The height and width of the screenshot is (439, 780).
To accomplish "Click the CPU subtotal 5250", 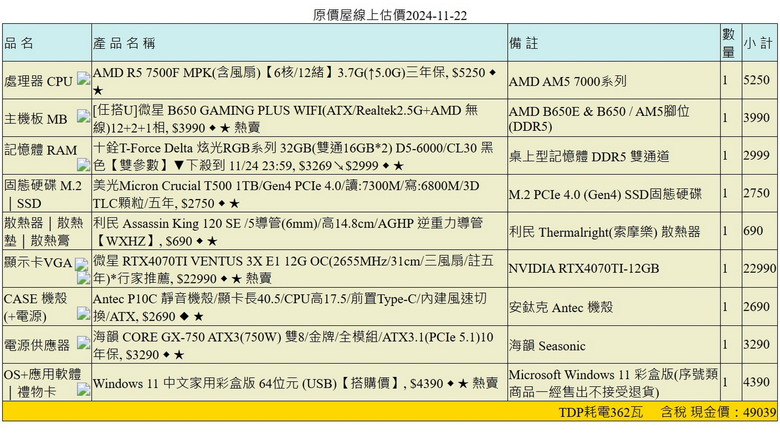I will pos(757,80).
